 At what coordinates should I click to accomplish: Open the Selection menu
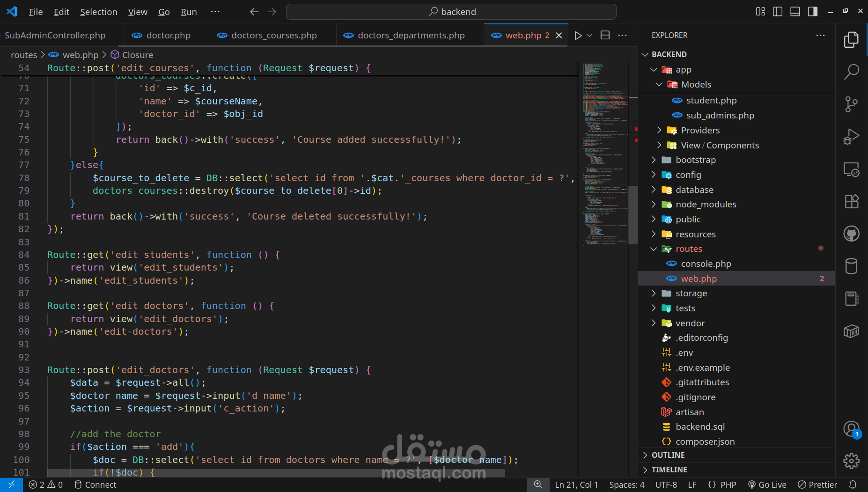(x=98, y=12)
